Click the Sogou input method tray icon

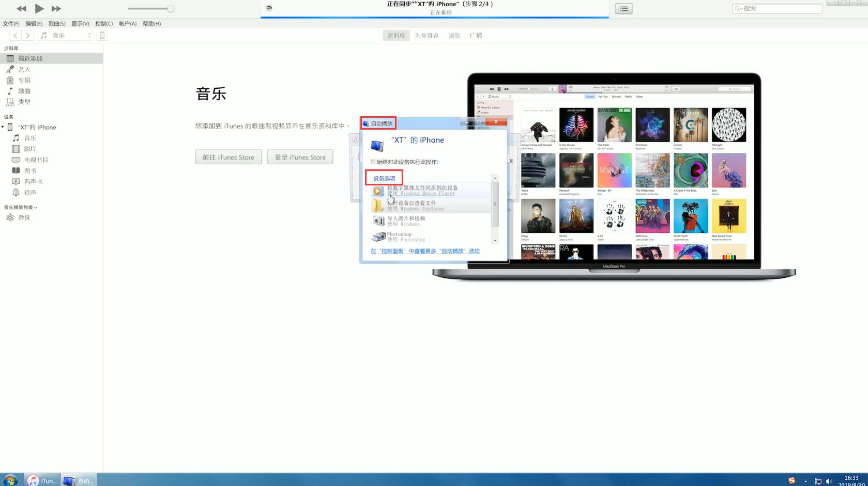(791, 480)
